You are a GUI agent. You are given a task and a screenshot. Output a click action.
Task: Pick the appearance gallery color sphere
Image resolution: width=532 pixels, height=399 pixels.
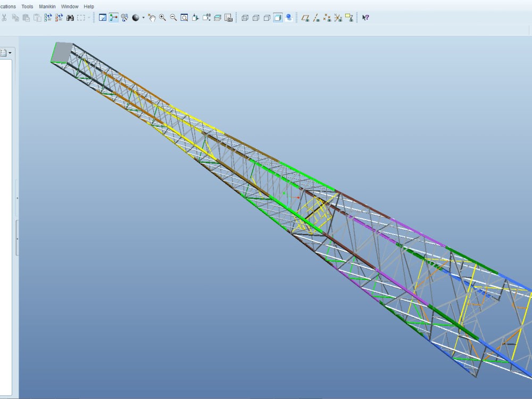136,18
